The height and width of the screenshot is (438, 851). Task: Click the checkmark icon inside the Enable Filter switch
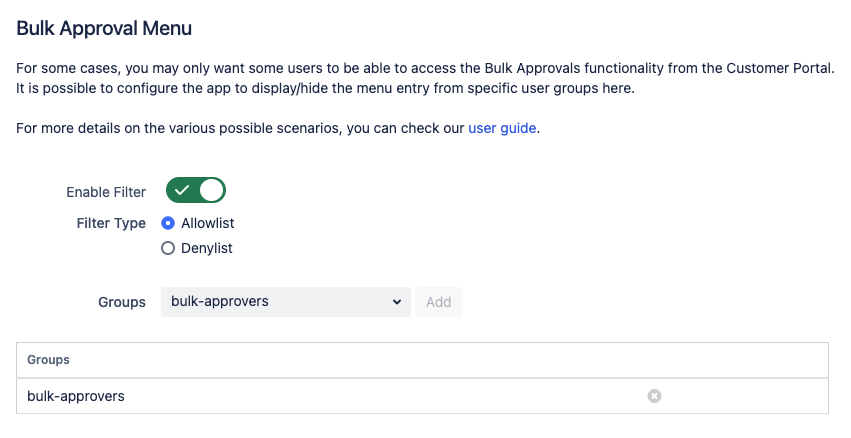pos(182,190)
